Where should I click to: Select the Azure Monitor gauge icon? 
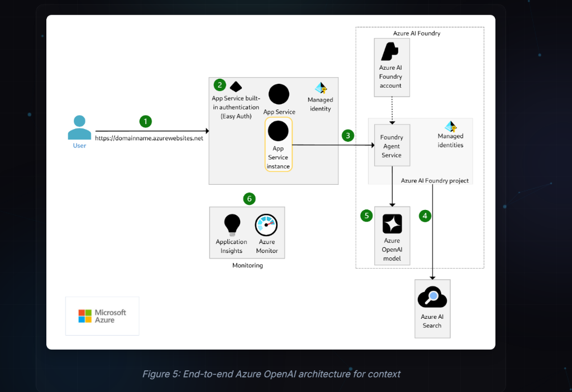click(266, 225)
